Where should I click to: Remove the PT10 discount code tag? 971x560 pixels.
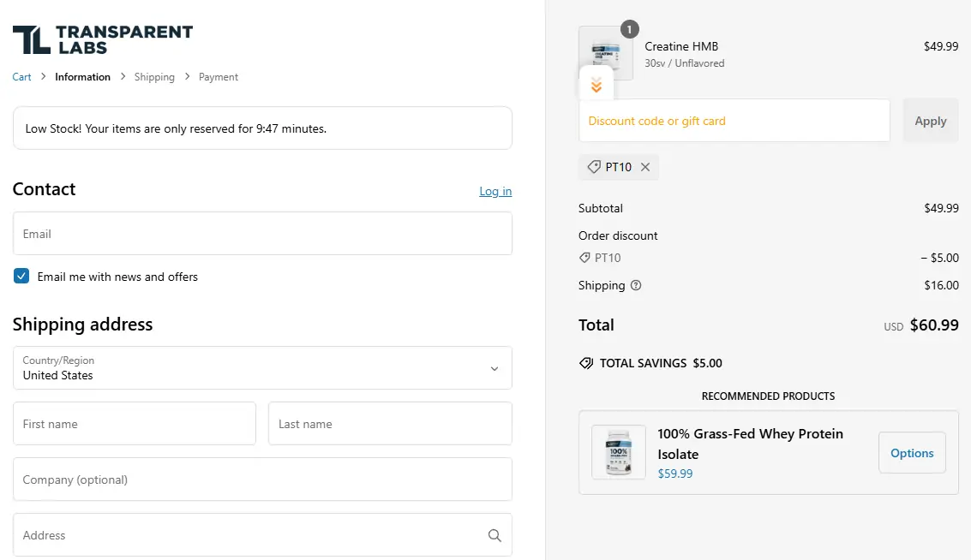point(645,167)
